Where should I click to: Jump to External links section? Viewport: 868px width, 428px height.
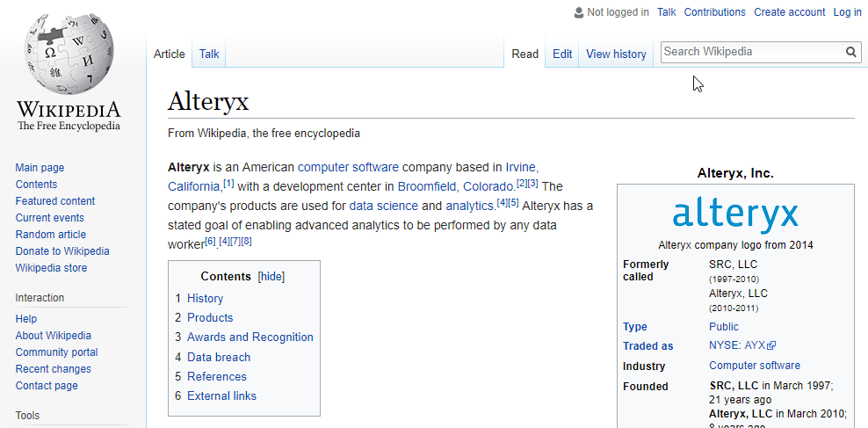pos(222,395)
